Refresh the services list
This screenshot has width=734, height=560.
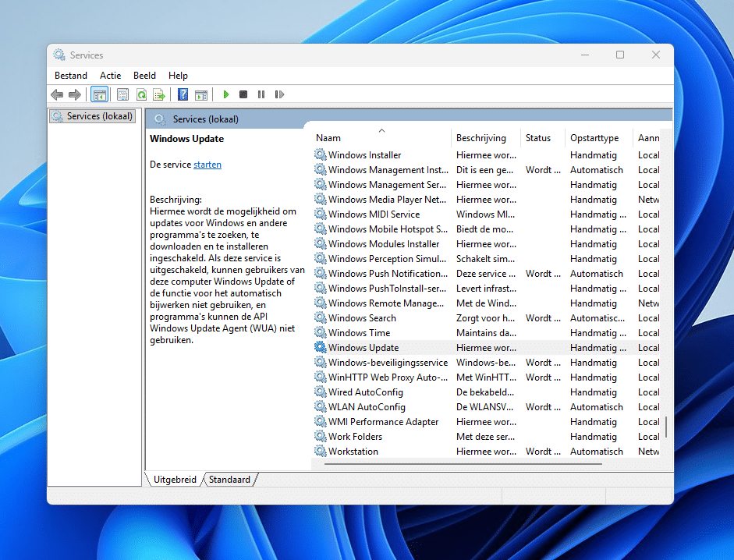(141, 94)
